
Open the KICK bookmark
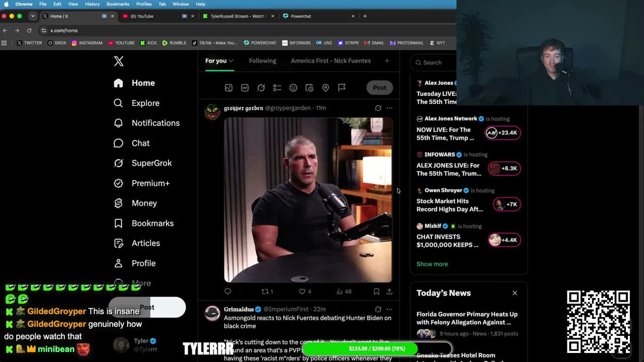[x=148, y=43]
